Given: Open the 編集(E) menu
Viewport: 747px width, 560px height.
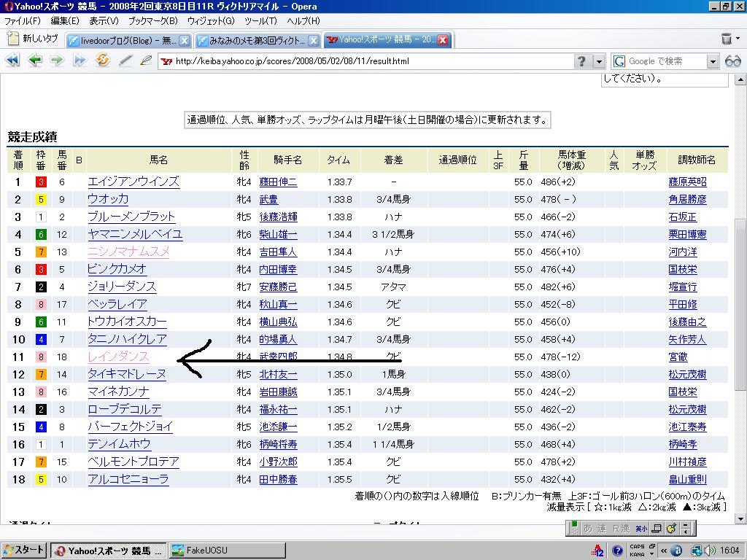Looking at the screenshot, I should pyautogui.click(x=65, y=21).
